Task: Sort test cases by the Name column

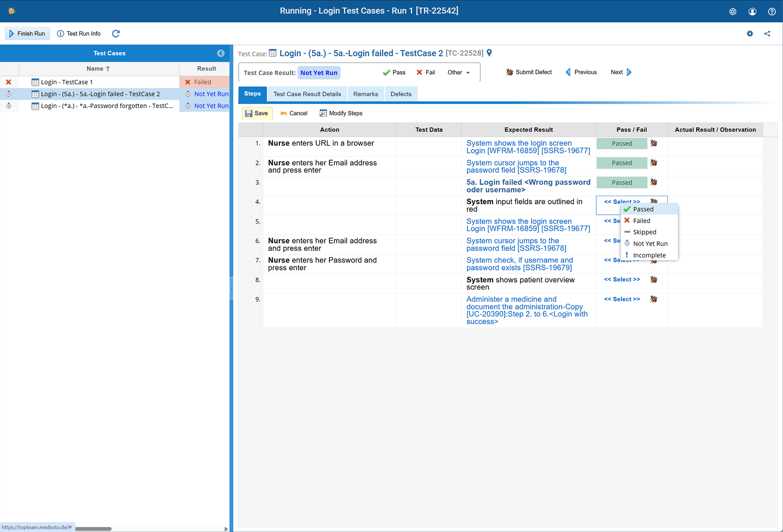Action: (99, 68)
